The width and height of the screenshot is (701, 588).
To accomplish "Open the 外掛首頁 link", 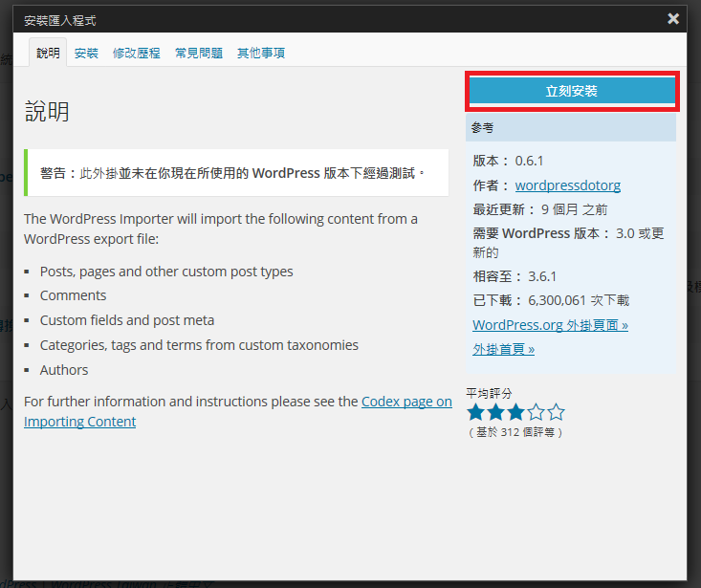I will click(x=503, y=349).
